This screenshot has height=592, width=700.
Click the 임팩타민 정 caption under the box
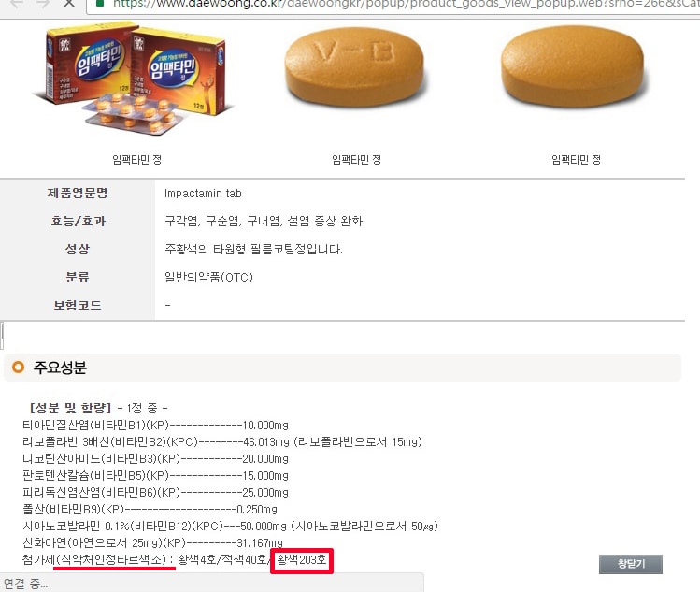tap(136, 160)
